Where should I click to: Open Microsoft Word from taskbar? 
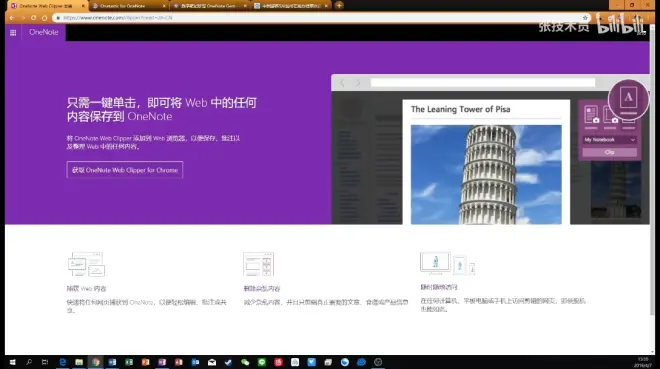pos(112,362)
